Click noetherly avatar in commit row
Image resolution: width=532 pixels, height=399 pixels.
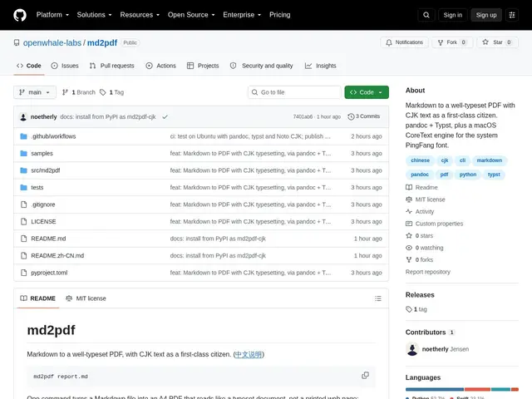point(23,116)
